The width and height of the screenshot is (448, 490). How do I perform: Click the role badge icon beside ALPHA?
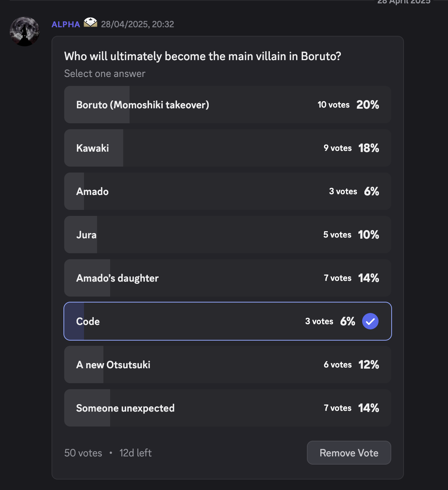coord(90,23)
